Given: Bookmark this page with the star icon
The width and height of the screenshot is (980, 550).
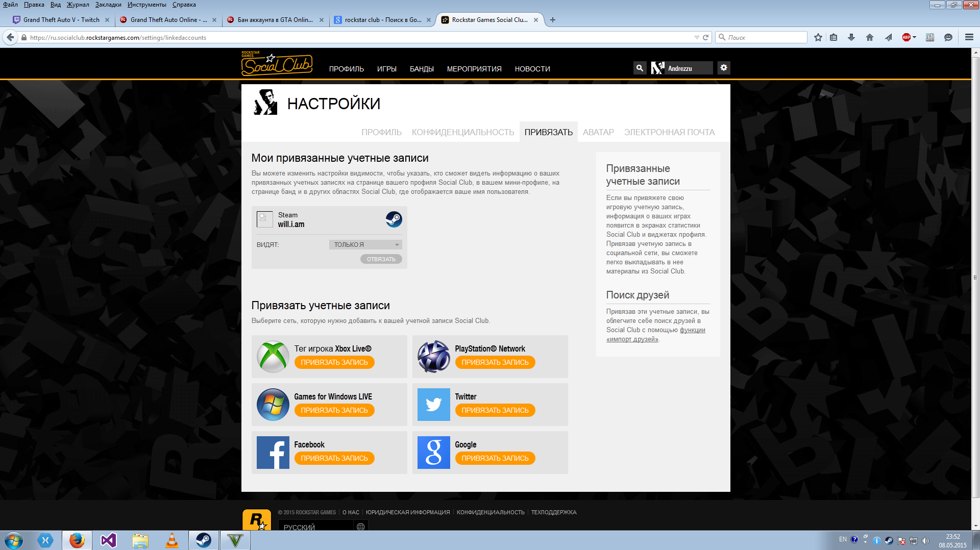Looking at the screenshot, I should pyautogui.click(x=818, y=37).
